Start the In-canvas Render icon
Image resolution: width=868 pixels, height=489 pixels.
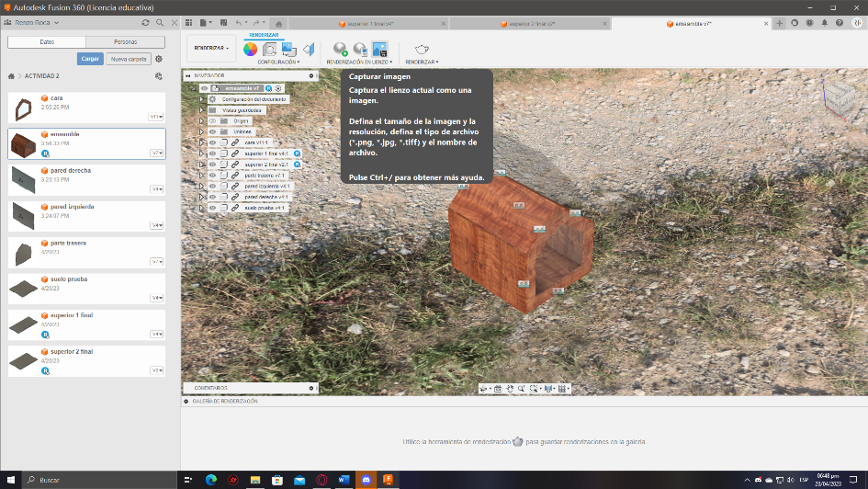[x=341, y=50]
